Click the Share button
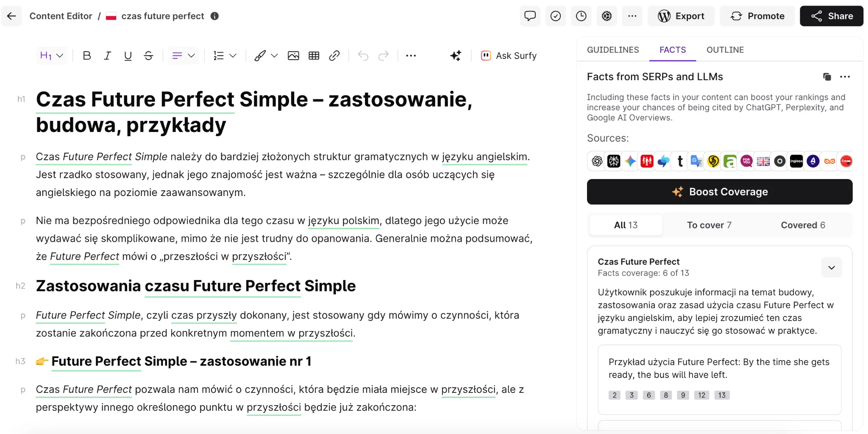This screenshot has width=868, height=434. 832,16
